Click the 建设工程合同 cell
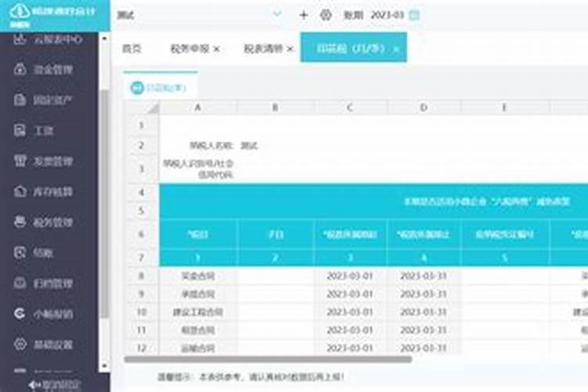588x392 pixels. (x=198, y=312)
